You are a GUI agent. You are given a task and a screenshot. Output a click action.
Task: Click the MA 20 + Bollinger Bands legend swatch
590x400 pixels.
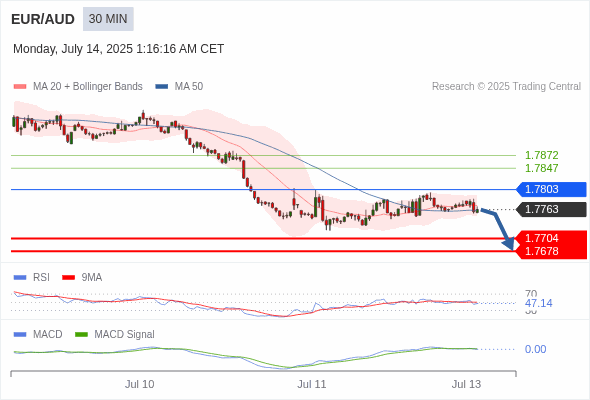[x=20, y=87]
